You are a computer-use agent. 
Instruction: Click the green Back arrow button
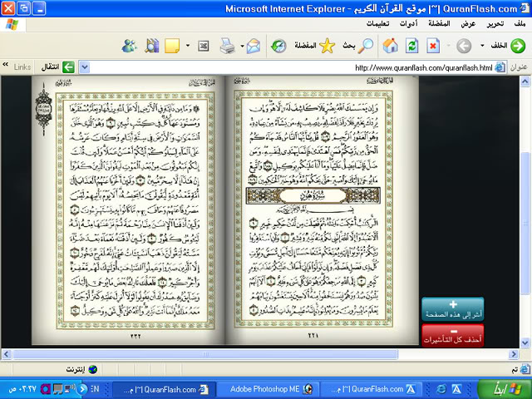[x=518, y=46]
